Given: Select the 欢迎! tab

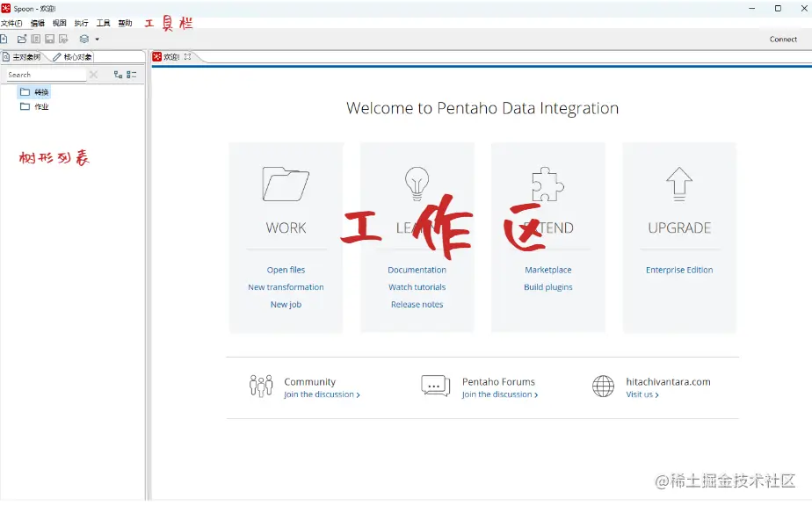Looking at the screenshot, I should pyautogui.click(x=171, y=57).
